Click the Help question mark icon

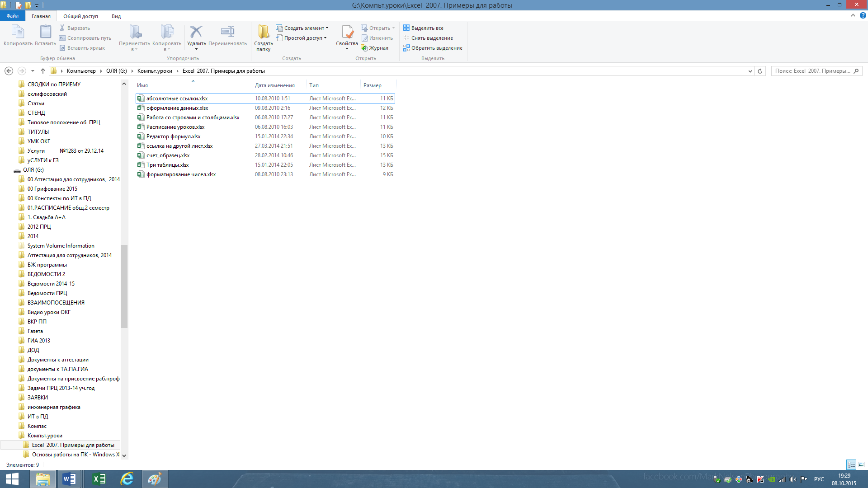(863, 15)
